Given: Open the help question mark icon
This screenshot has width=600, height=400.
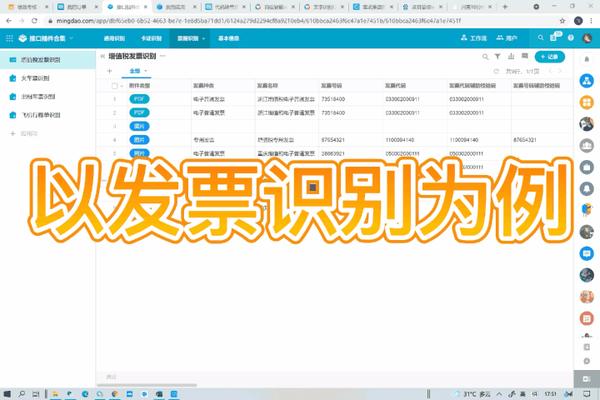Looking at the screenshot, I should [x=571, y=38].
